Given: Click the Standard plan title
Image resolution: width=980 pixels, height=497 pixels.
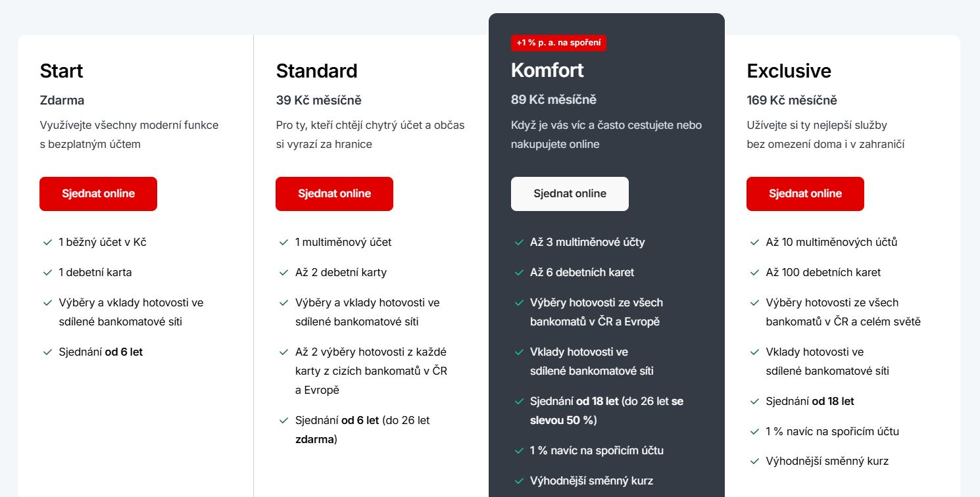Looking at the screenshot, I should coord(316,71).
